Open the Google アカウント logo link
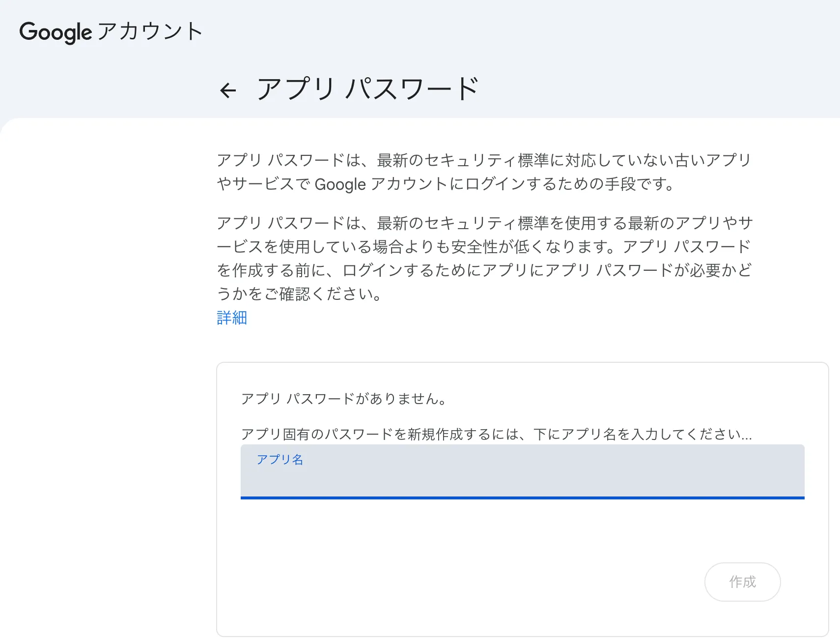The height and width of the screenshot is (641, 840). tap(111, 32)
